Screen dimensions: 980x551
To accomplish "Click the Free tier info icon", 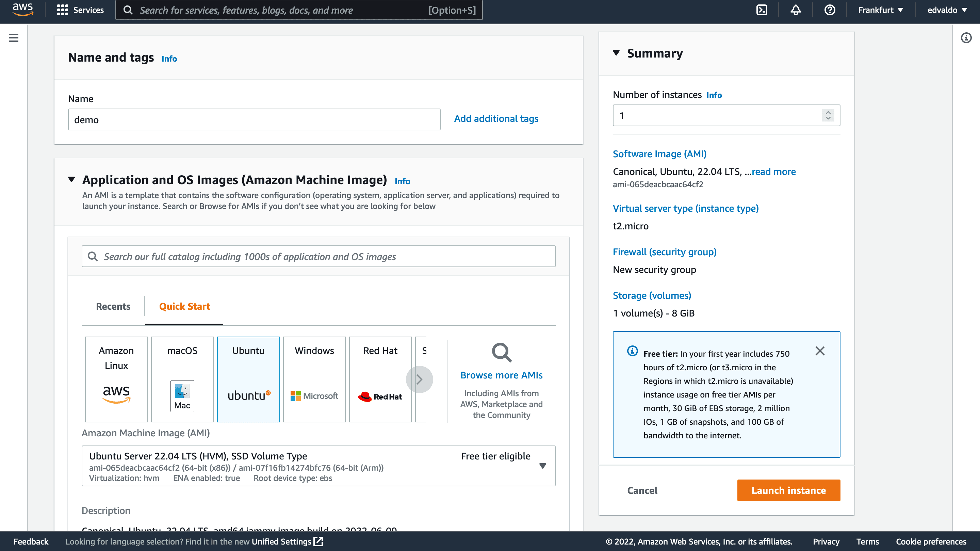I will click(632, 351).
